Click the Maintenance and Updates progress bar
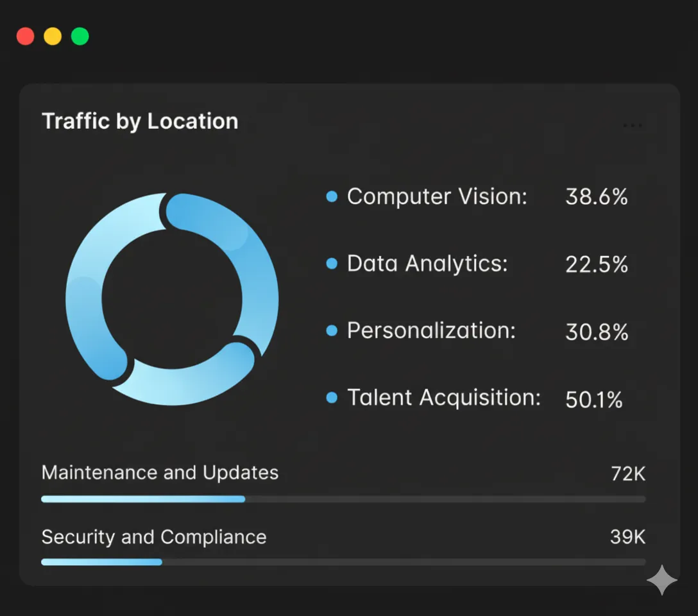 point(343,499)
